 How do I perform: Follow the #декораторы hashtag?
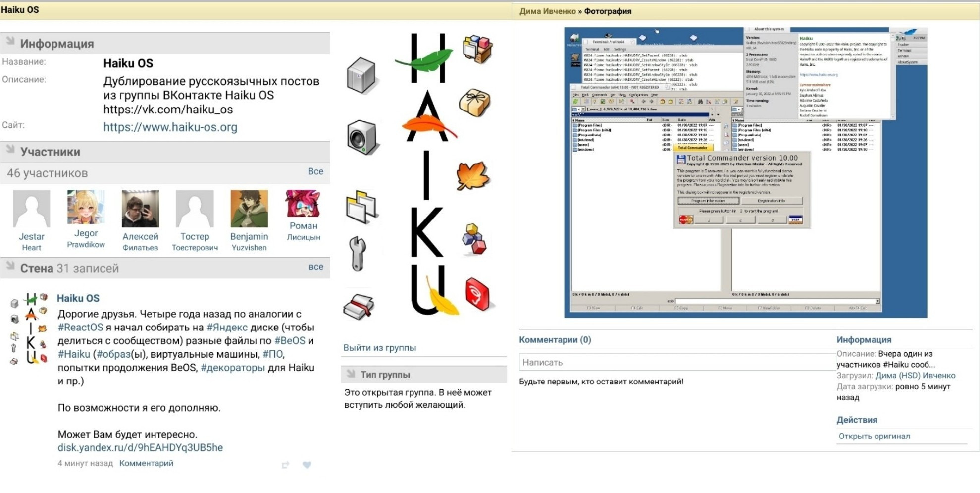pos(233,368)
